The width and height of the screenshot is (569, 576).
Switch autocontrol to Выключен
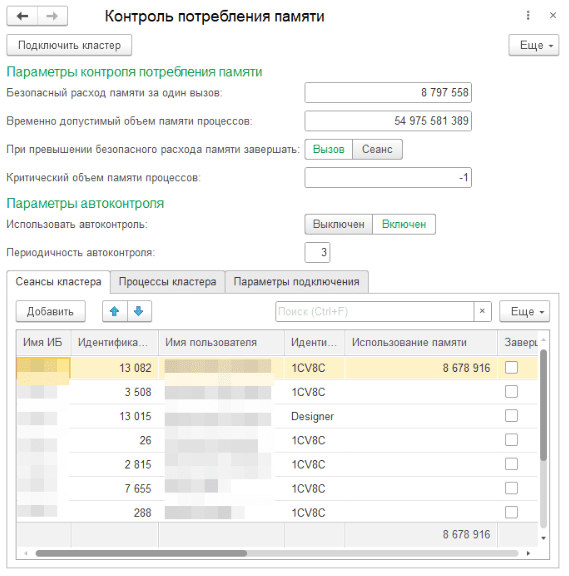338,224
